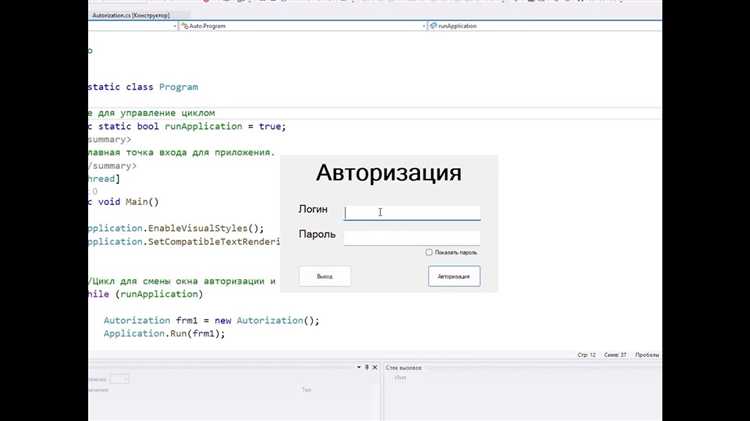Select the Стек вызовов panel title
The width and height of the screenshot is (750, 421).
[404, 368]
